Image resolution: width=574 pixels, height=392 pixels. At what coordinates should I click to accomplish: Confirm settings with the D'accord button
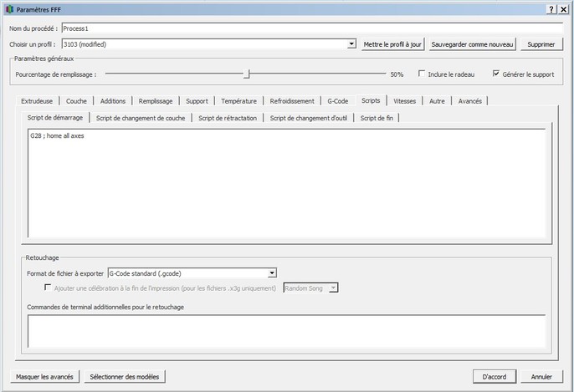pos(498,376)
